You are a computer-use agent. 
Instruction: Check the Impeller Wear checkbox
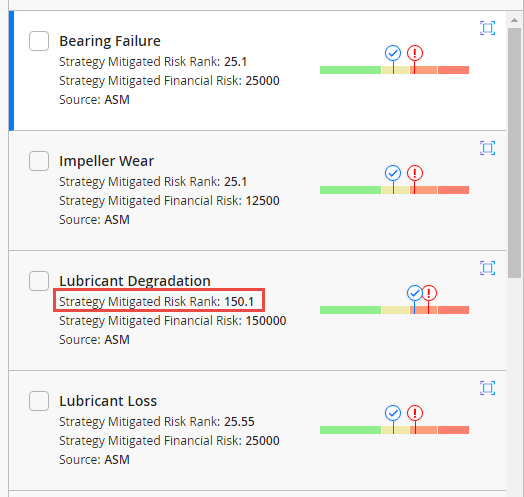click(39, 161)
